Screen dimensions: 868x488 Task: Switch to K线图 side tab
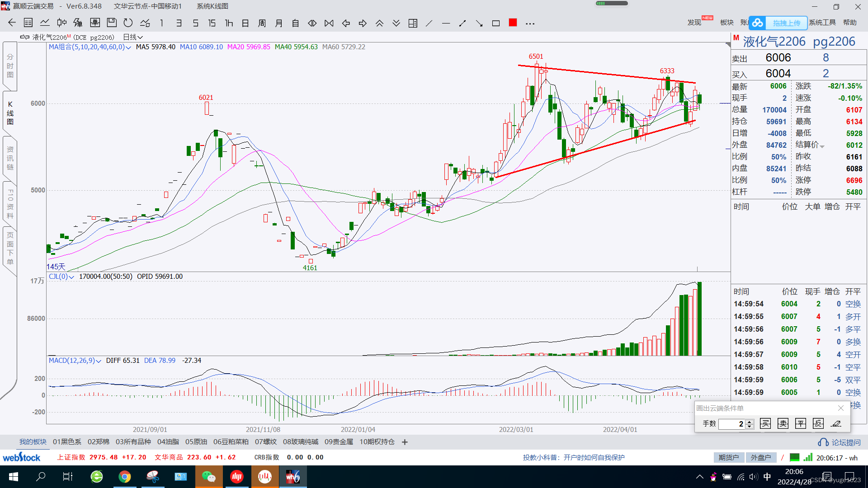click(x=10, y=113)
